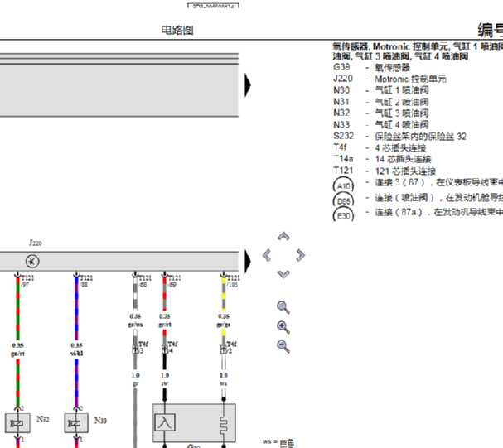
Task: Select the N32 injector valve symbol
Action: (x=17, y=423)
